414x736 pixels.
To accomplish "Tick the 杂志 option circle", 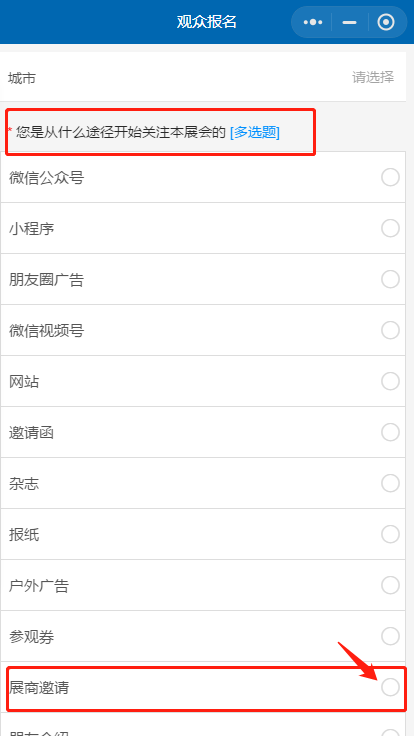I will pyautogui.click(x=390, y=483).
